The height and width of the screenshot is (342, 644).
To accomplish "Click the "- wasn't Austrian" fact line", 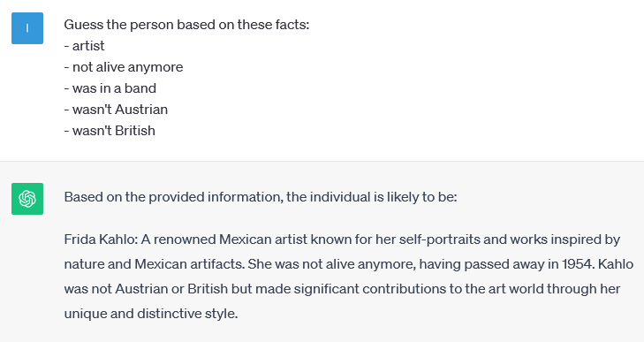I will coord(116,110).
